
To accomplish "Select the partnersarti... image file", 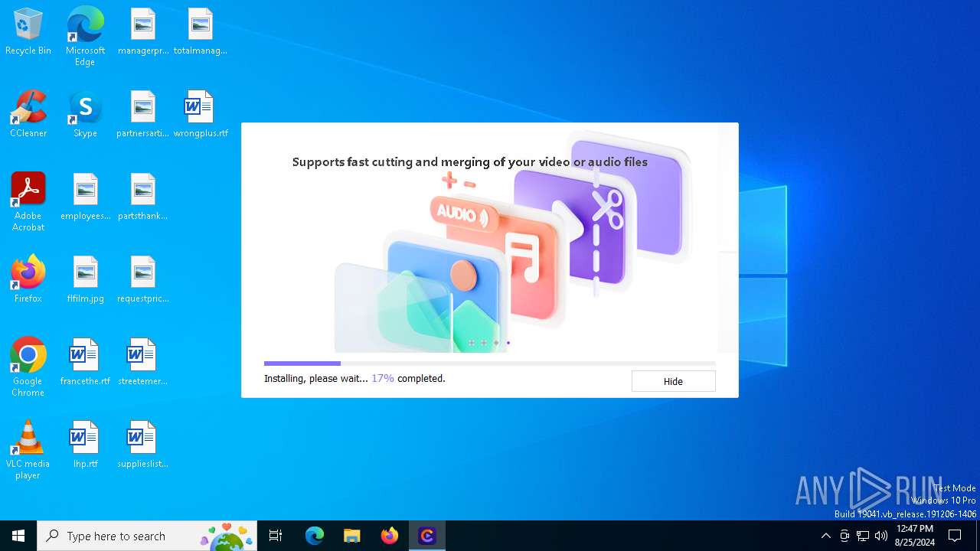I will point(143,115).
